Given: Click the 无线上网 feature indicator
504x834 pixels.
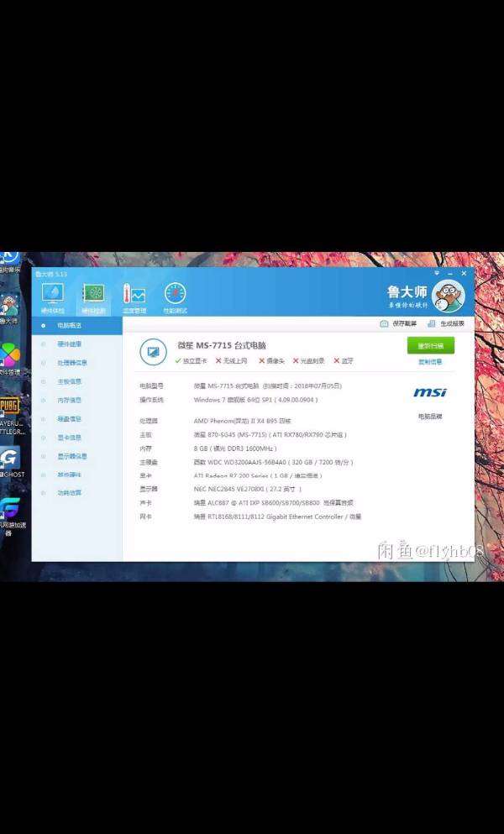Looking at the screenshot, I should 232,360.
